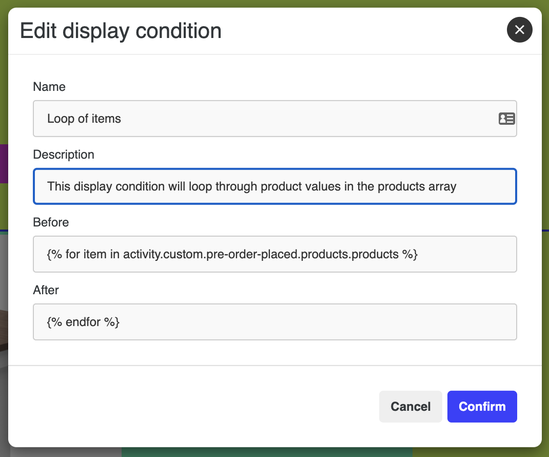The height and width of the screenshot is (457, 549).
Task: Click the After field label
Action: coord(46,290)
